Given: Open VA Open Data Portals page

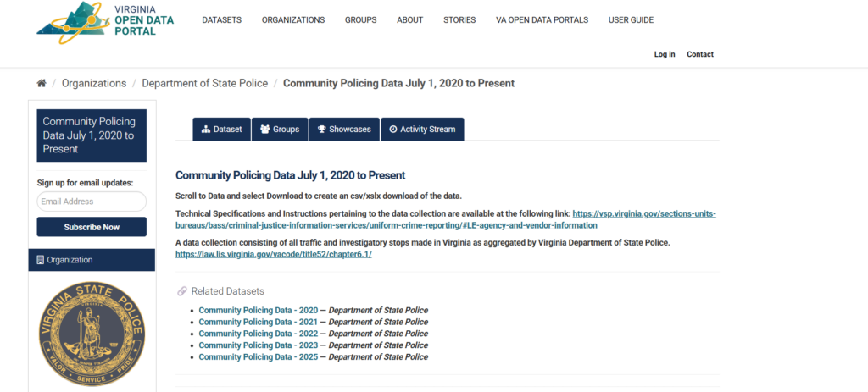Looking at the screenshot, I should click(x=542, y=20).
